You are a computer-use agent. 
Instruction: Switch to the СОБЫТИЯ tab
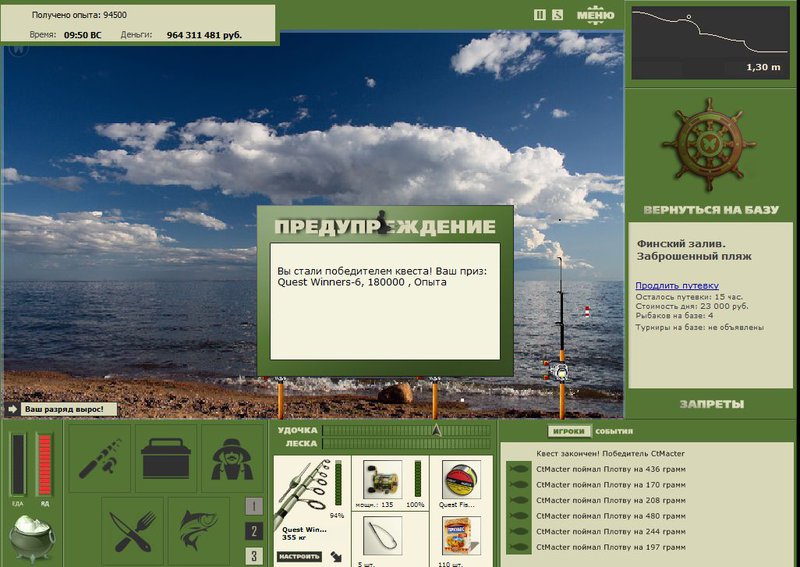[614, 431]
